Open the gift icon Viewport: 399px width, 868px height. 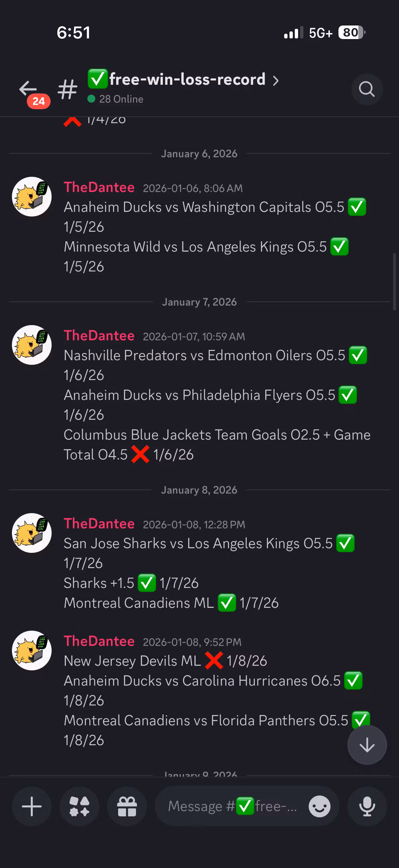[x=127, y=806]
